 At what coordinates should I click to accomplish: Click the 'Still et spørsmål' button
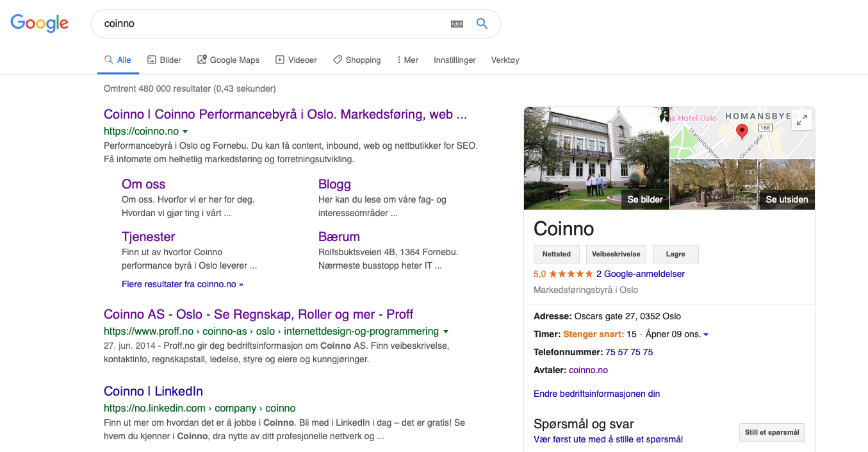point(772,432)
